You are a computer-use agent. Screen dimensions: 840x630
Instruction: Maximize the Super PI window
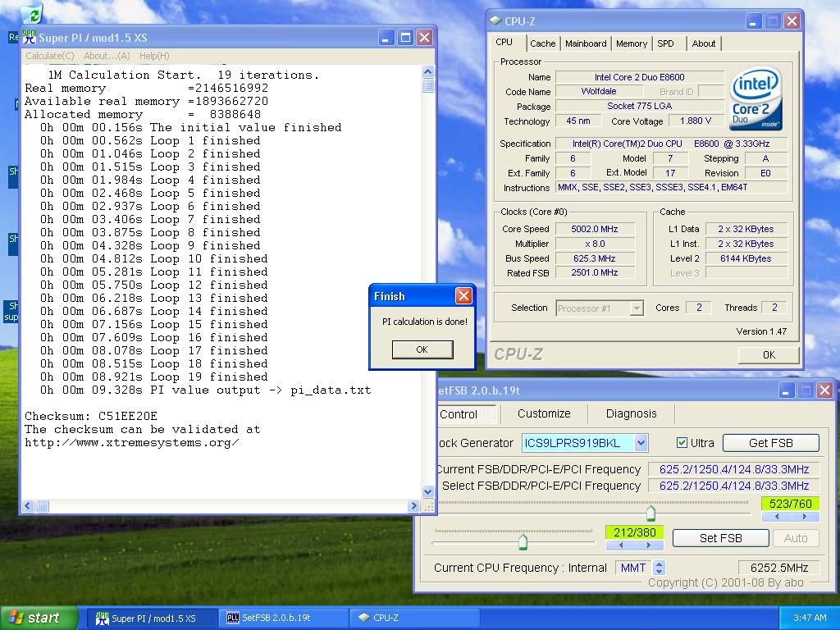[x=405, y=38]
